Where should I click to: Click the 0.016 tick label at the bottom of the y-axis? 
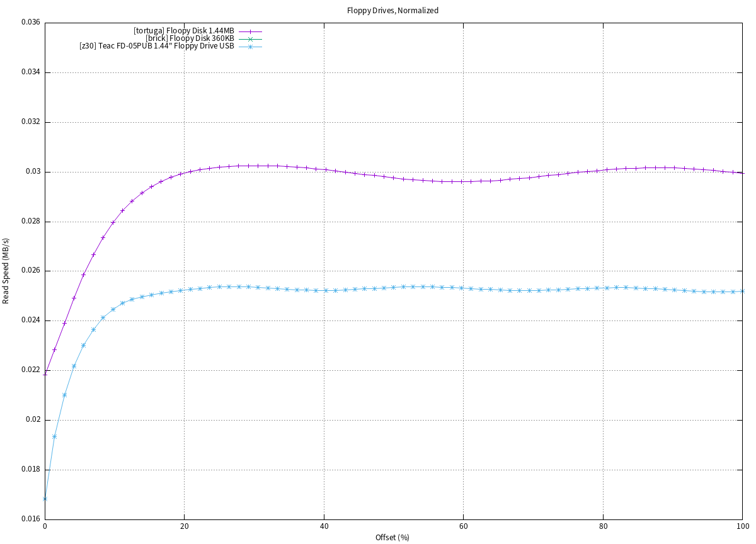click(x=30, y=519)
